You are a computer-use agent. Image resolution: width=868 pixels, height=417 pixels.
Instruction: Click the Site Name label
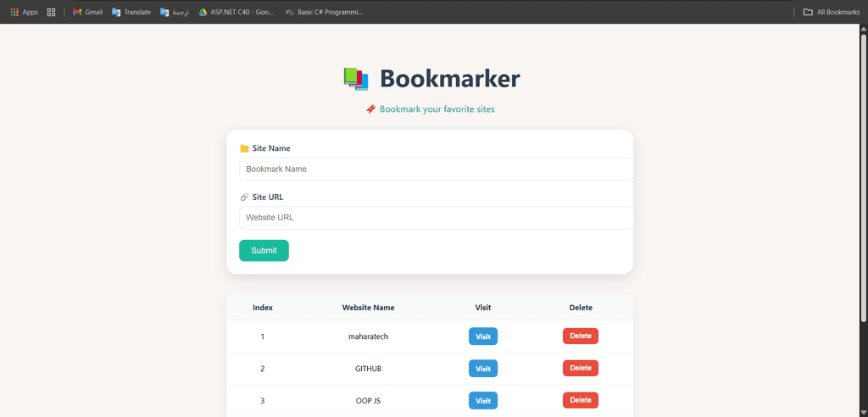coord(271,148)
